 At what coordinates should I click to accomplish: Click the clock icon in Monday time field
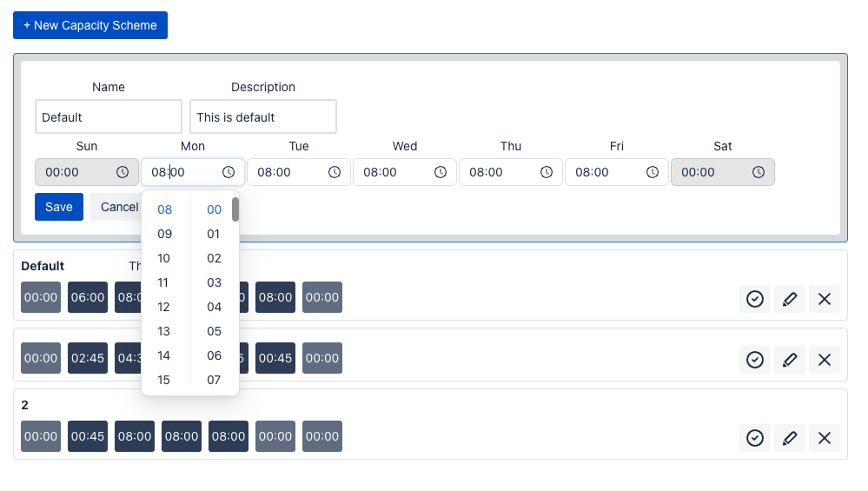pos(229,172)
